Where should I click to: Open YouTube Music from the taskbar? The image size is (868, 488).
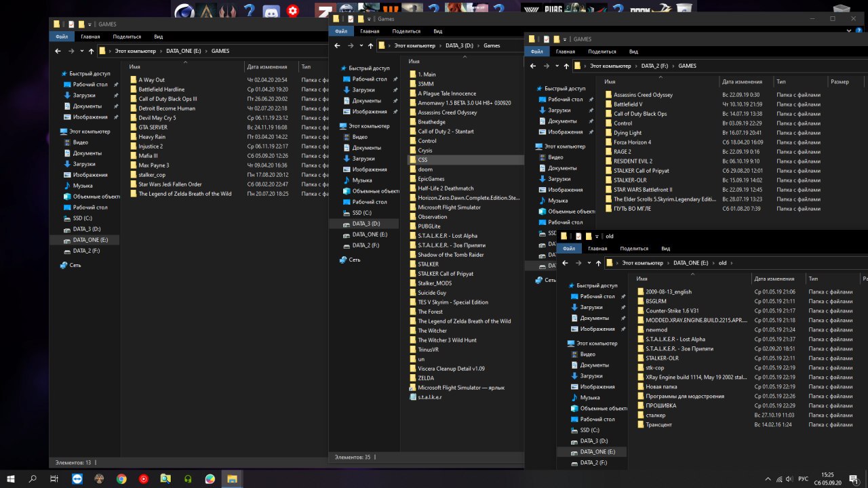pyautogui.click(x=144, y=479)
